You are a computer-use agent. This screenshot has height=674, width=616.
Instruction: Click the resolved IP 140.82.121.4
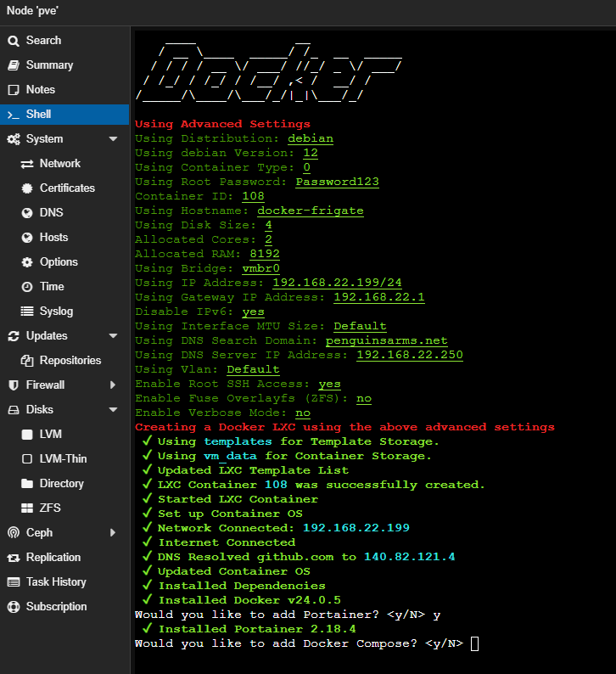(409, 557)
